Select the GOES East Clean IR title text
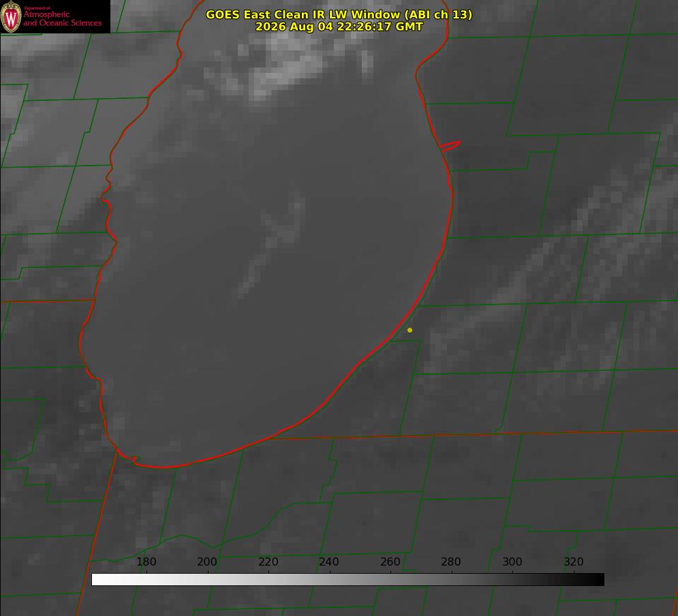The width and height of the screenshot is (678, 616). tap(339, 14)
